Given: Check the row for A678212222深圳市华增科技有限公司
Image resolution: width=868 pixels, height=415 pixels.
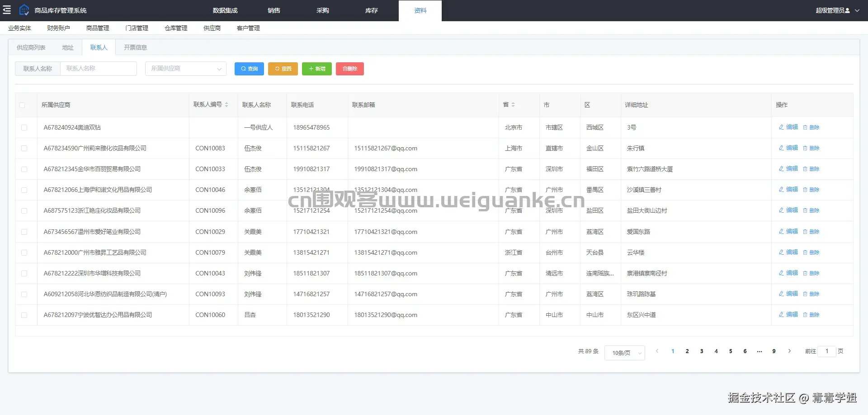Looking at the screenshot, I should tap(24, 274).
